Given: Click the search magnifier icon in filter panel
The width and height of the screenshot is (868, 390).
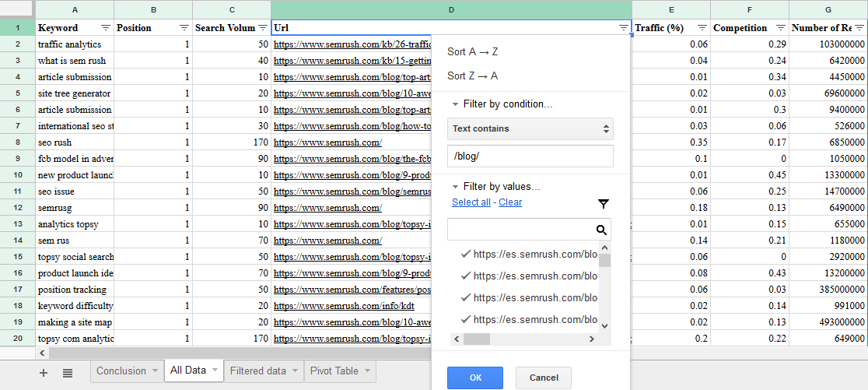Looking at the screenshot, I should [x=602, y=230].
